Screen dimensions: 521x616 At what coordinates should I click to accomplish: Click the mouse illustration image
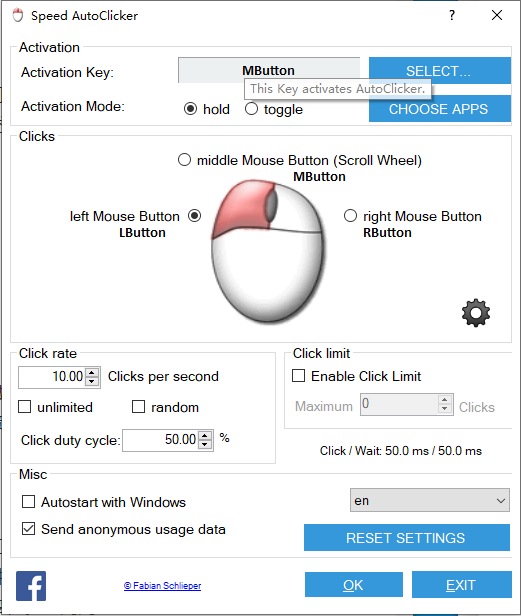(x=269, y=251)
